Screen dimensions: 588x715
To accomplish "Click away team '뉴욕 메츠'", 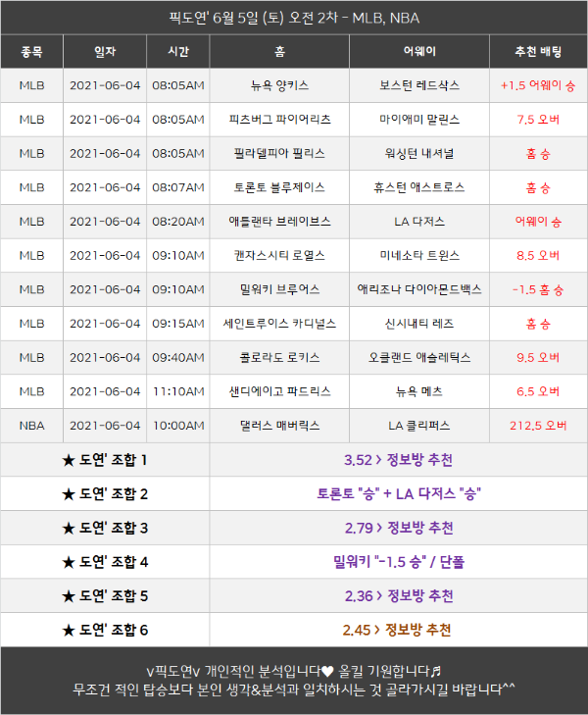I will [419, 391].
